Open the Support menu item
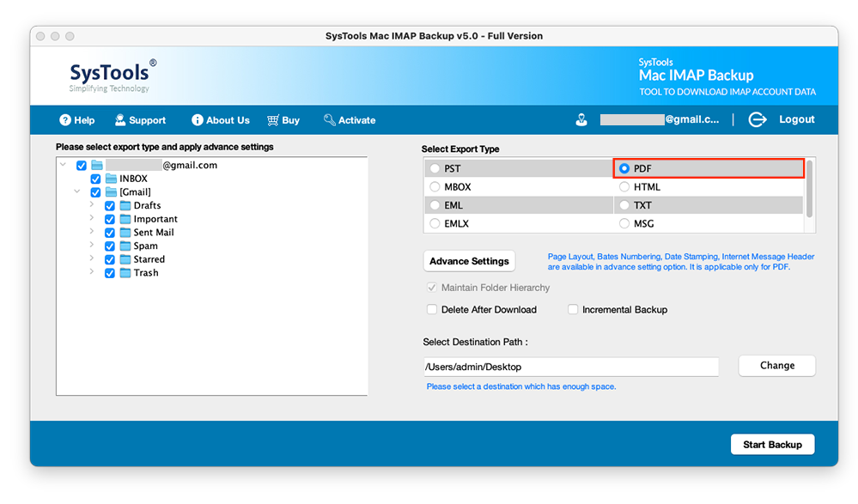 [x=140, y=120]
